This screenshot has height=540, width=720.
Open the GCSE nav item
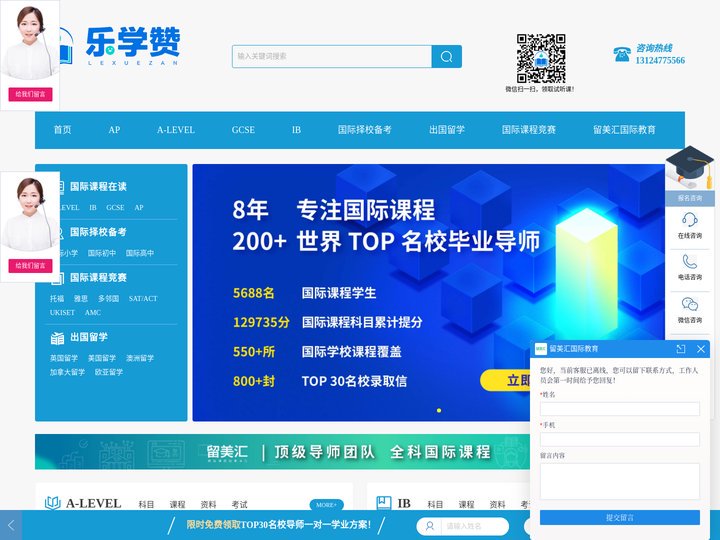pos(243,130)
